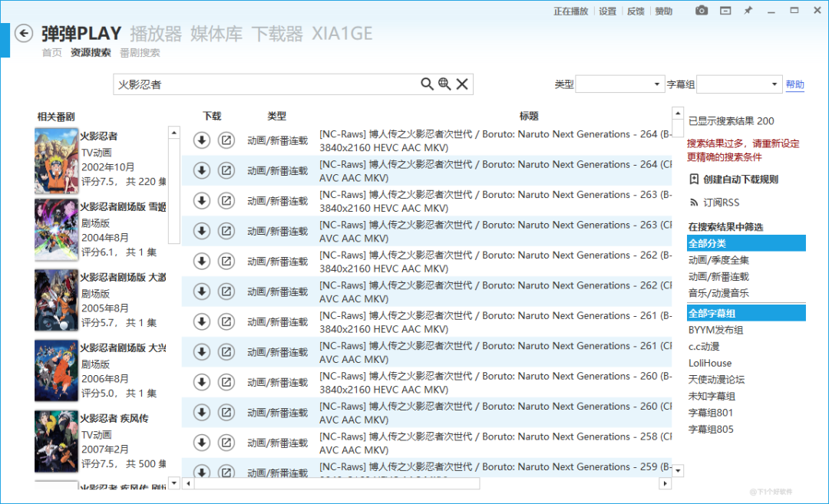
Task: Navigate back using the arrow icon
Action: click(x=22, y=34)
